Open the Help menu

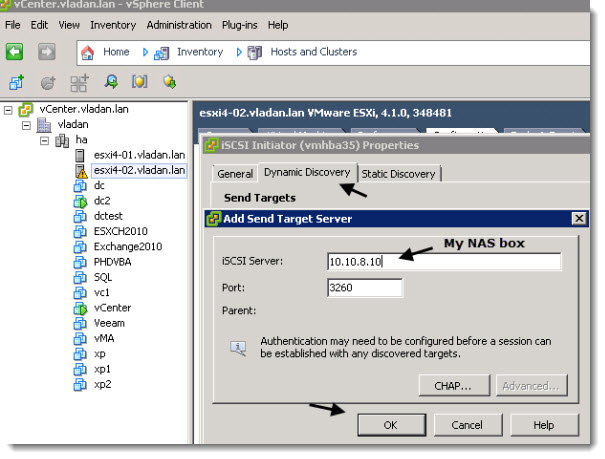pos(278,25)
